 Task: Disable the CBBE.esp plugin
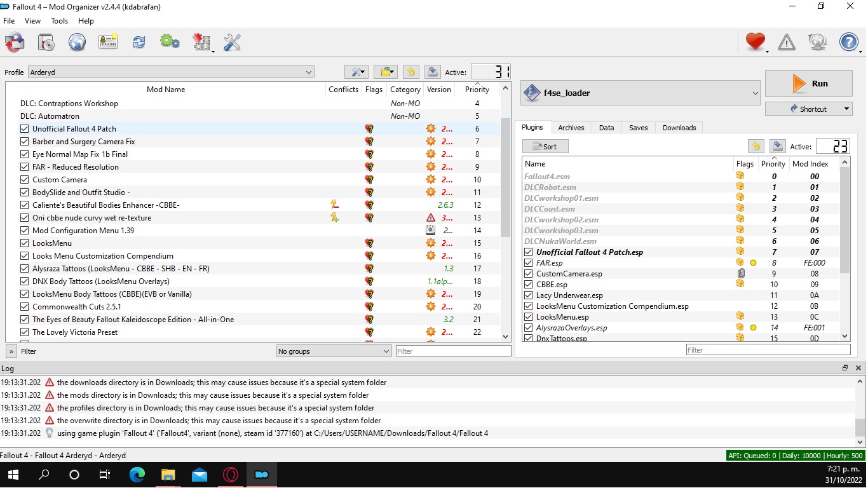528,284
